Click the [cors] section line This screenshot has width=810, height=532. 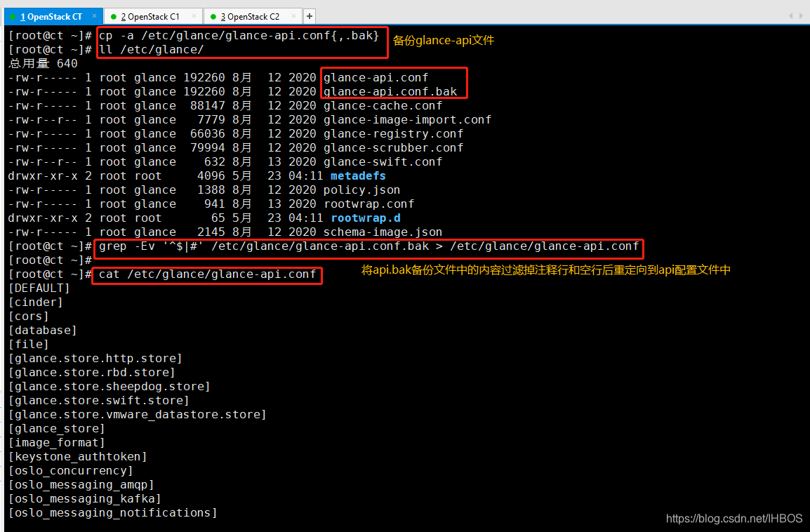coord(28,316)
